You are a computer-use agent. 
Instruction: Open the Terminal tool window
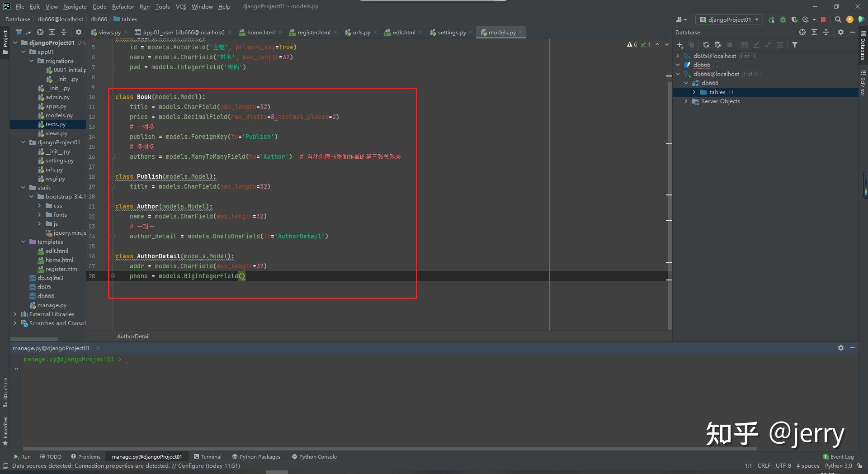pyautogui.click(x=208, y=457)
